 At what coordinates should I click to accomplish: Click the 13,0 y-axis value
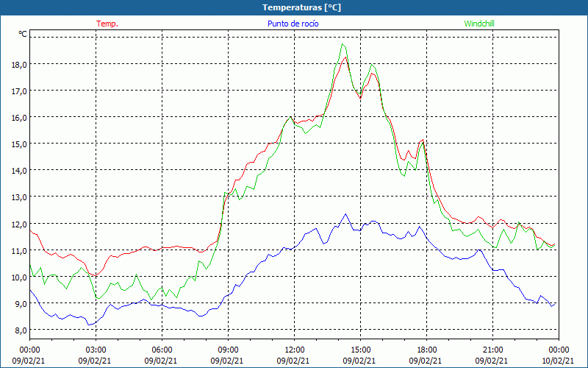point(20,197)
